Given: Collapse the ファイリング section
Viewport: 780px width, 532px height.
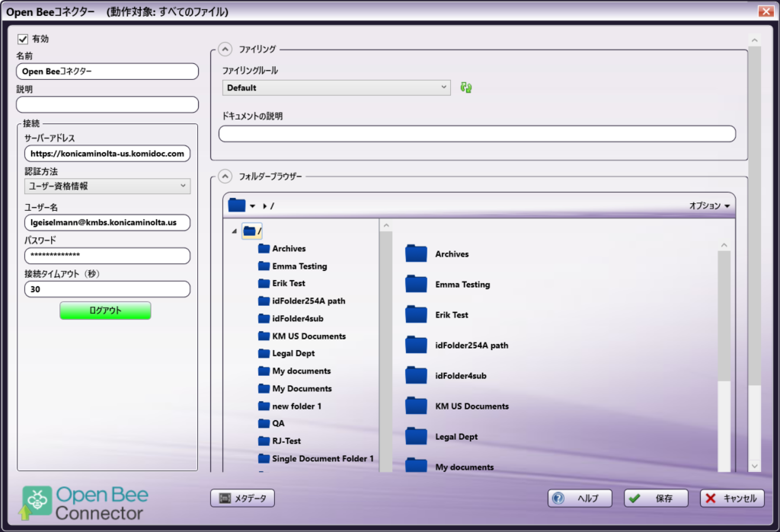Looking at the screenshot, I should (x=225, y=49).
